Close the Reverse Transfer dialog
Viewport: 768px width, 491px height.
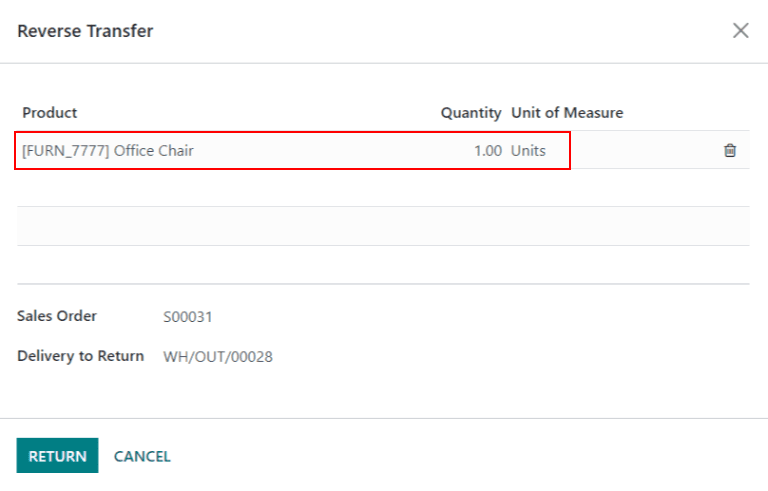pyautogui.click(x=740, y=31)
